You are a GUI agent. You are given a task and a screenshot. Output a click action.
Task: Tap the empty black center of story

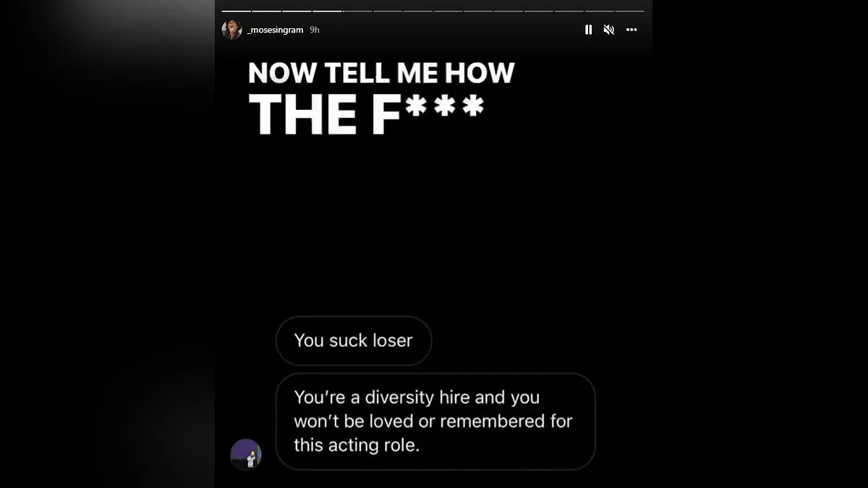tap(433, 224)
